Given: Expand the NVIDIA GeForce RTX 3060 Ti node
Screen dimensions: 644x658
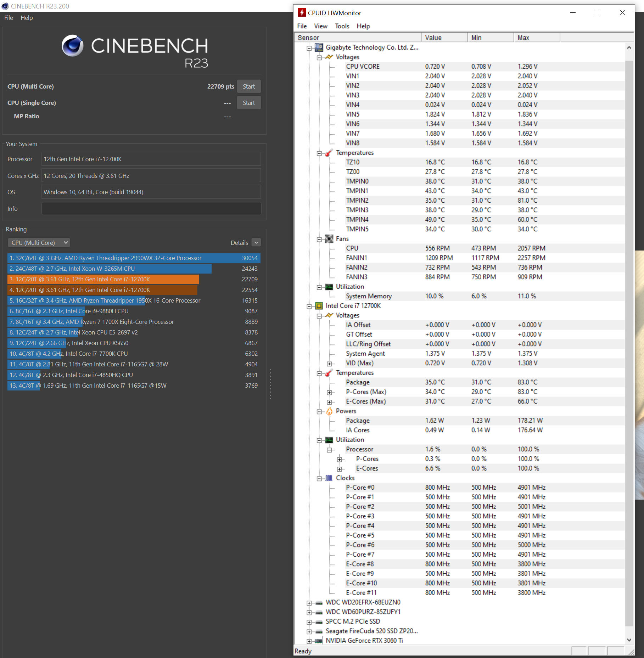Looking at the screenshot, I should pos(309,641).
